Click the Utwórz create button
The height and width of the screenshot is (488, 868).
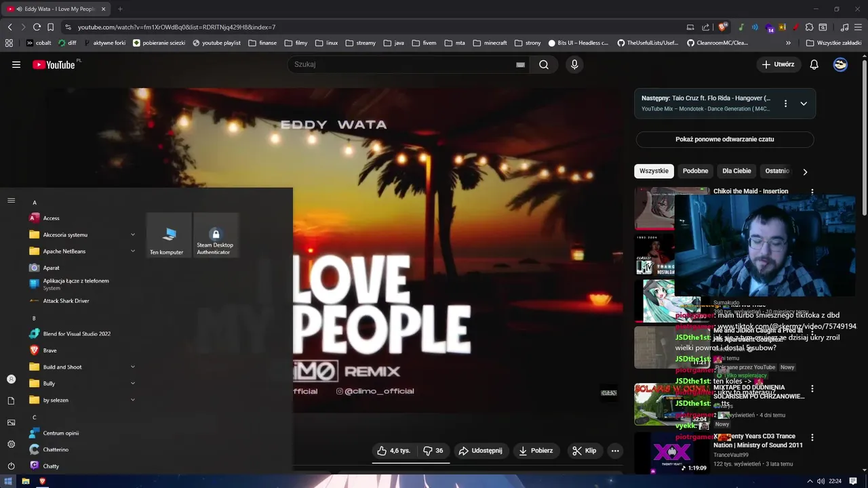778,64
